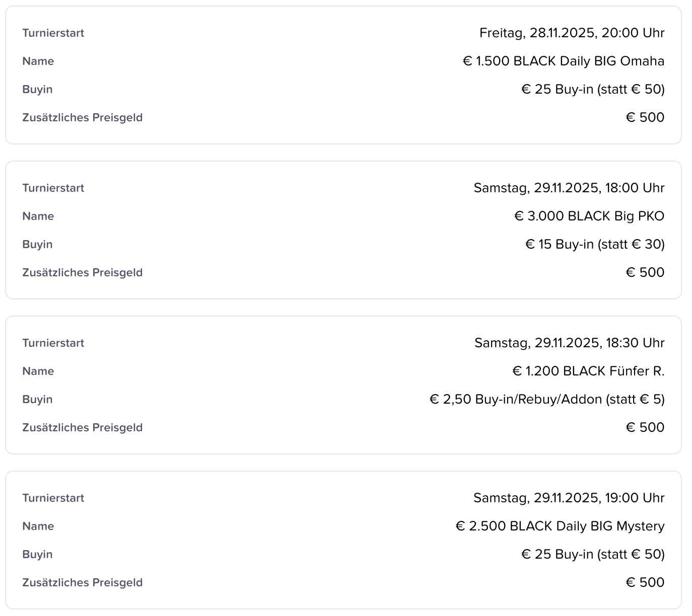Screen dimensions: 692x616
Task: Click the € 25 buy-in of the Mystery tournament
Action: (593, 555)
